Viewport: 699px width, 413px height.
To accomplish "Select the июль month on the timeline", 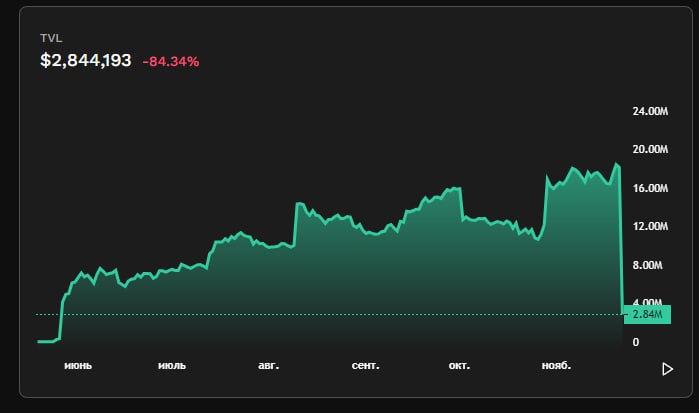I will click(x=172, y=366).
